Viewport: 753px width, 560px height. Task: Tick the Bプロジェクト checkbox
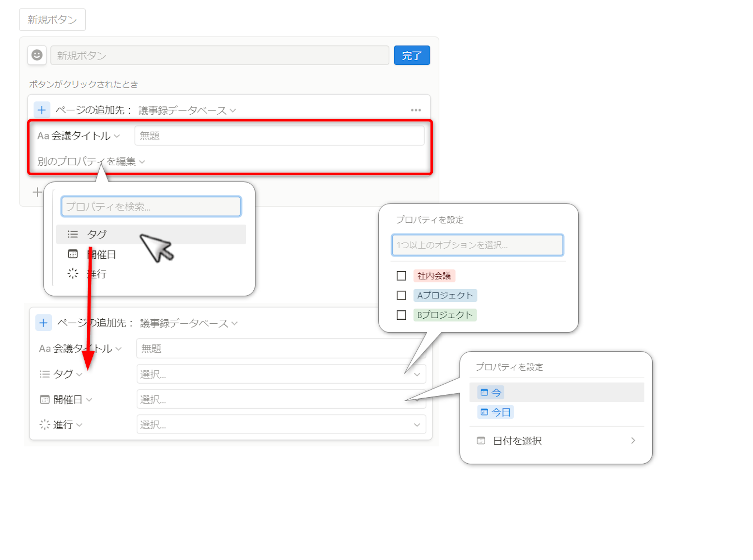point(401,315)
